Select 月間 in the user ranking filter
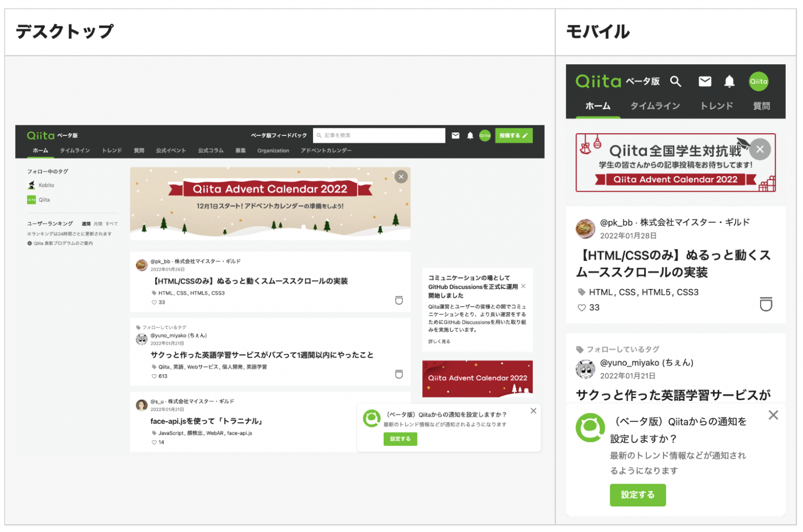The image size is (803, 532). [x=98, y=224]
